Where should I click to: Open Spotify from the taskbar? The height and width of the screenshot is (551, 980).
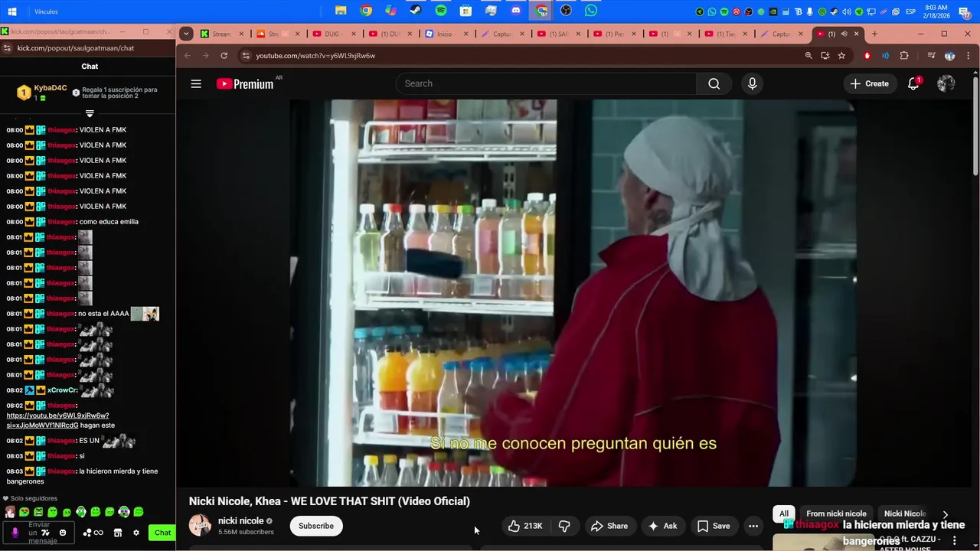pyautogui.click(x=441, y=11)
